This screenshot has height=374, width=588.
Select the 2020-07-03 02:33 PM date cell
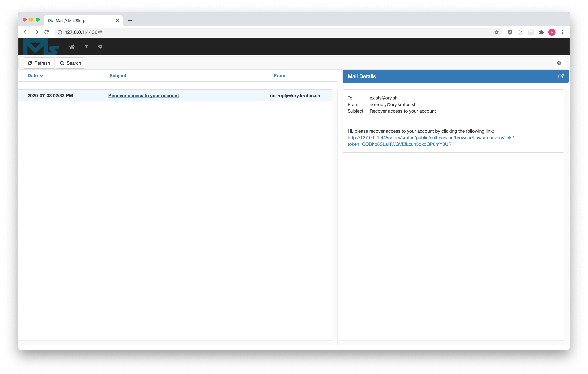point(50,96)
